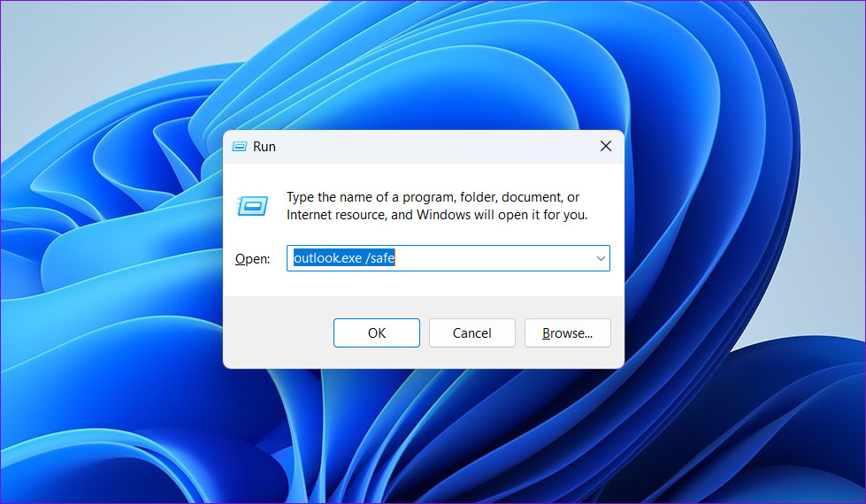Click the 'Run' title text
866x504 pixels.
pyautogui.click(x=264, y=146)
